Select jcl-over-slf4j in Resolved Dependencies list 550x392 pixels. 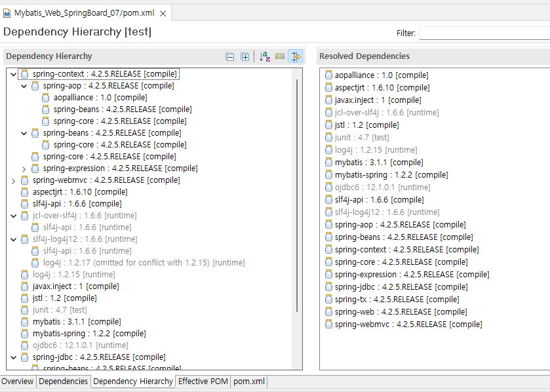(387, 113)
